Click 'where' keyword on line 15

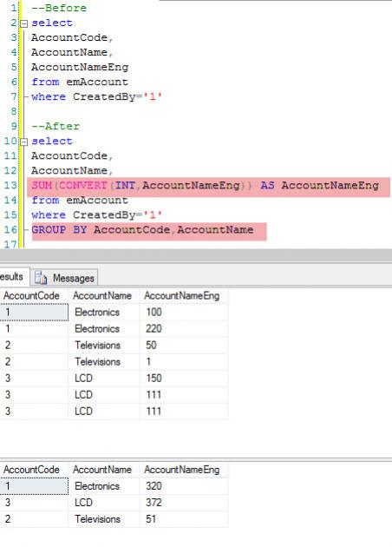click(49, 215)
